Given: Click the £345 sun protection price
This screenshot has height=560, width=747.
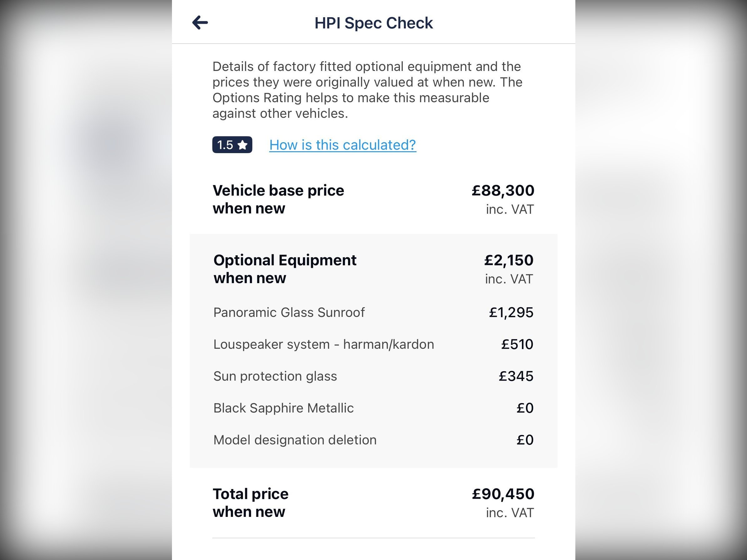Looking at the screenshot, I should [516, 376].
